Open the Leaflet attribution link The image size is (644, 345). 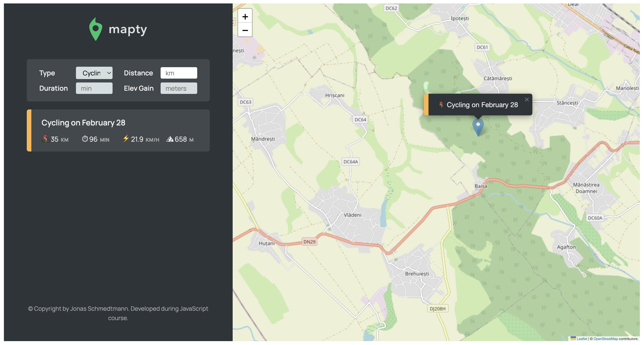(x=582, y=339)
